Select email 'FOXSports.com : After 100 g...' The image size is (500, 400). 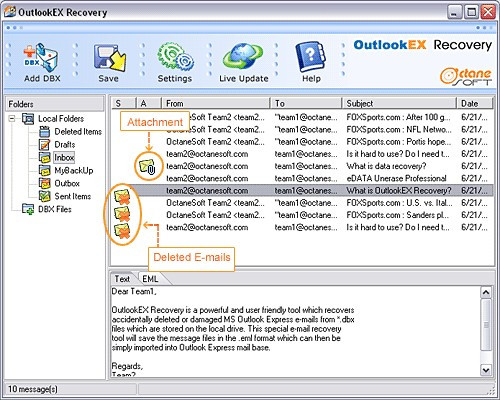click(302, 117)
